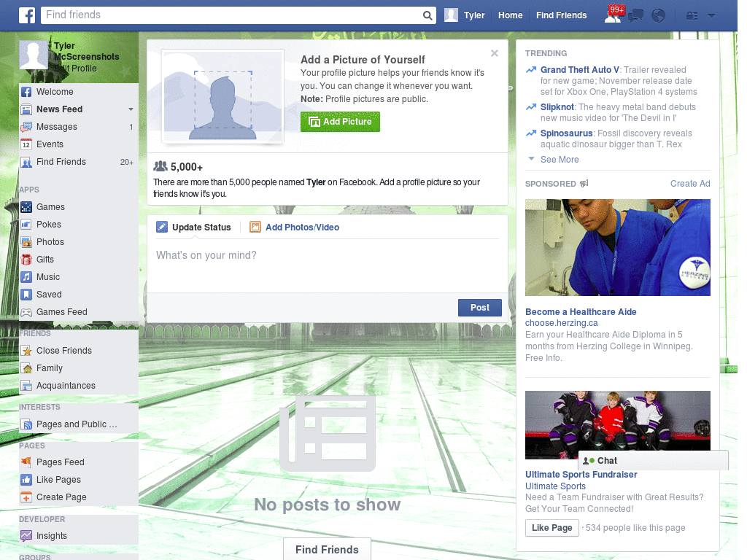Click the Like Page button
Viewport: 747px width, 560px height.
click(x=551, y=528)
